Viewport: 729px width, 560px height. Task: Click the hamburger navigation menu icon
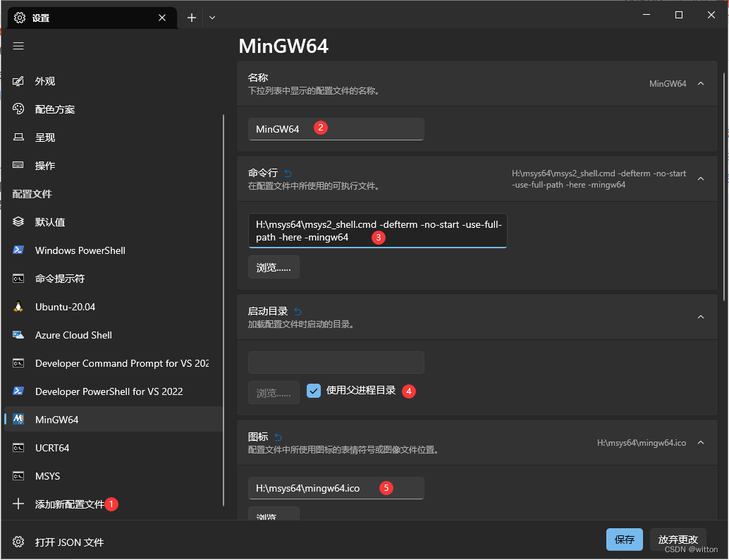[18, 46]
